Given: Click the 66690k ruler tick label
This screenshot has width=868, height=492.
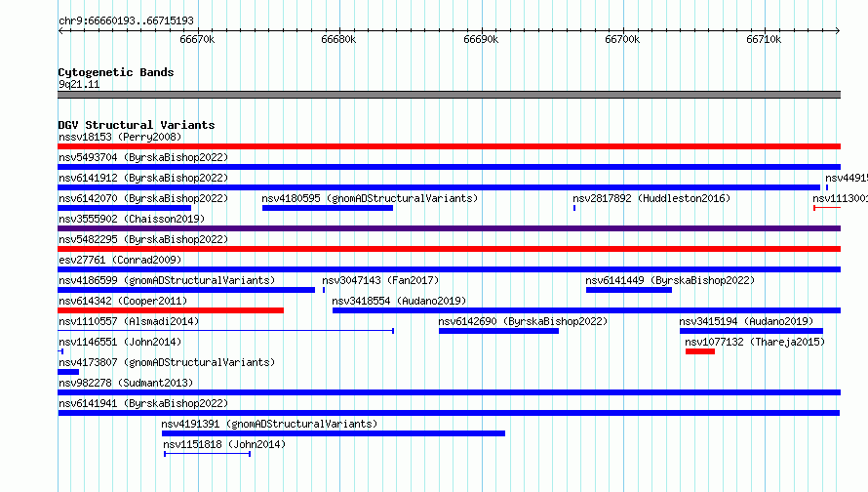Looking at the screenshot, I should pos(481,39).
